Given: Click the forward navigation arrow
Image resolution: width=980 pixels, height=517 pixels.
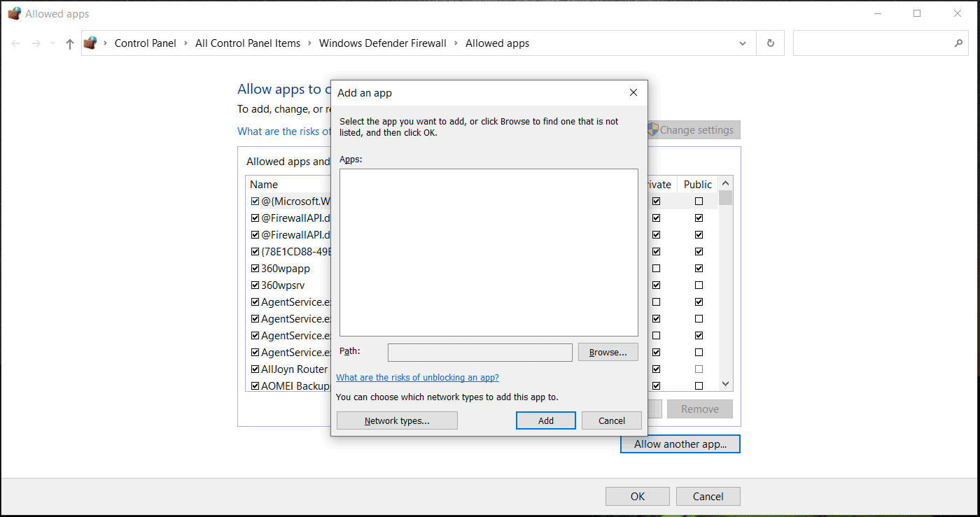Looking at the screenshot, I should [x=36, y=43].
